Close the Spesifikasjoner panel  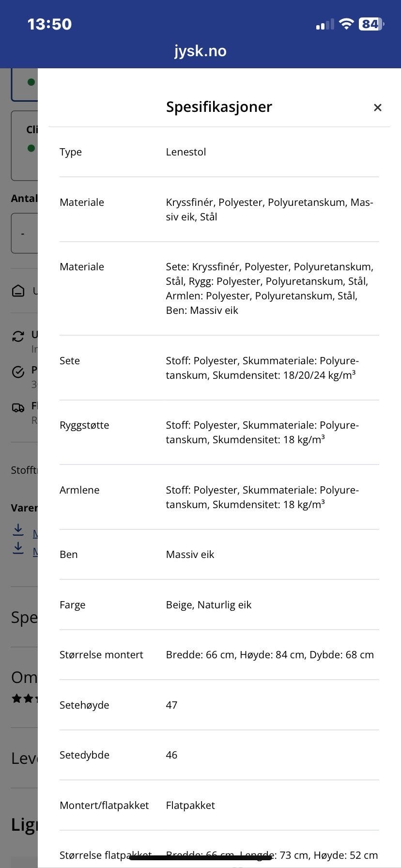[x=378, y=108]
